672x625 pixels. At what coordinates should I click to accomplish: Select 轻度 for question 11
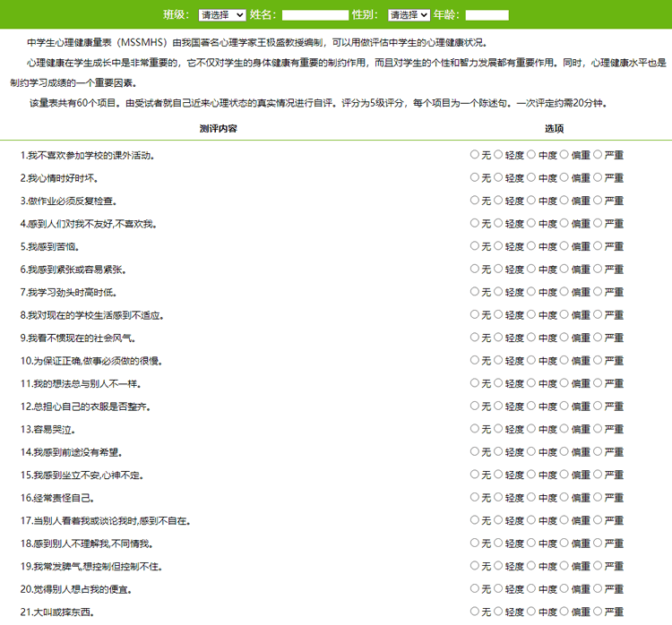click(x=498, y=382)
